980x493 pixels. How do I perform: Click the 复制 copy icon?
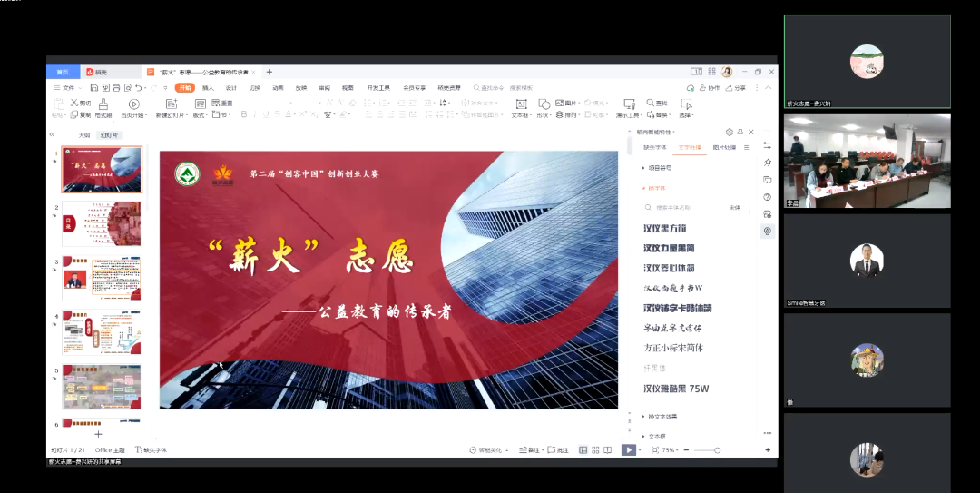pyautogui.click(x=74, y=115)
